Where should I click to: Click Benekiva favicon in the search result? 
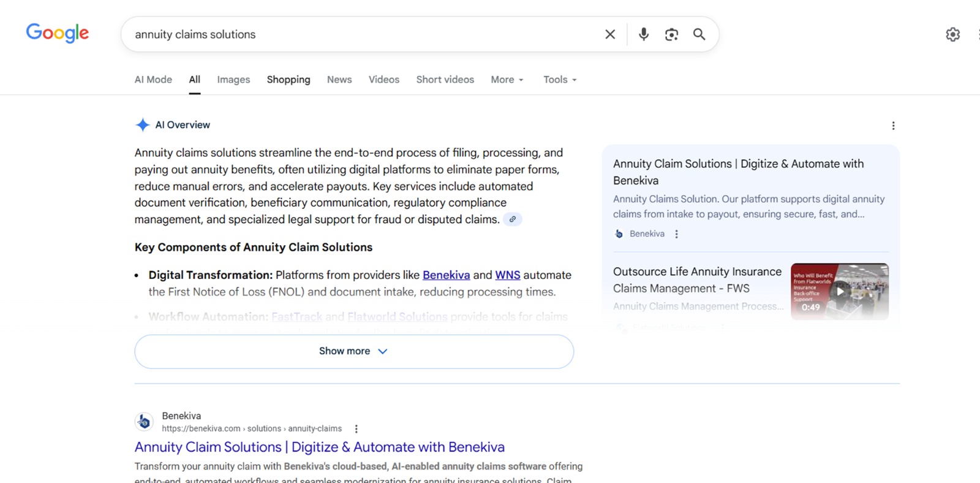[x=144, y=422]
